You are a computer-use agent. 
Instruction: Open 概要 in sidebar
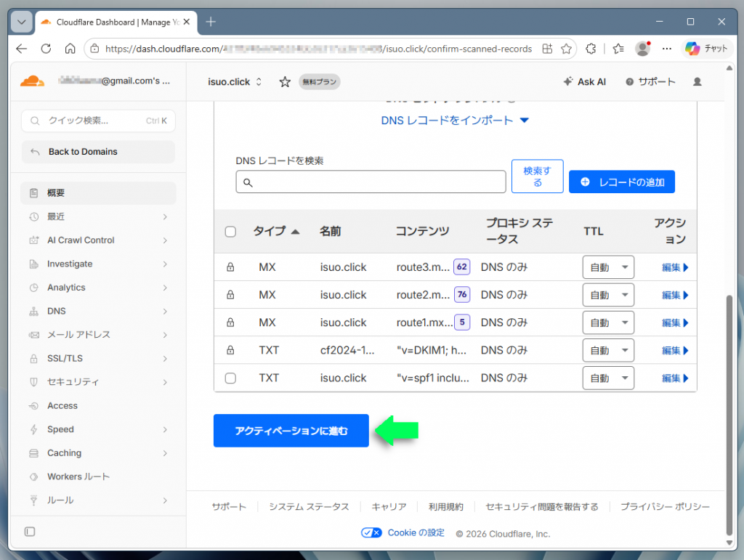click(x=98, y=193)
